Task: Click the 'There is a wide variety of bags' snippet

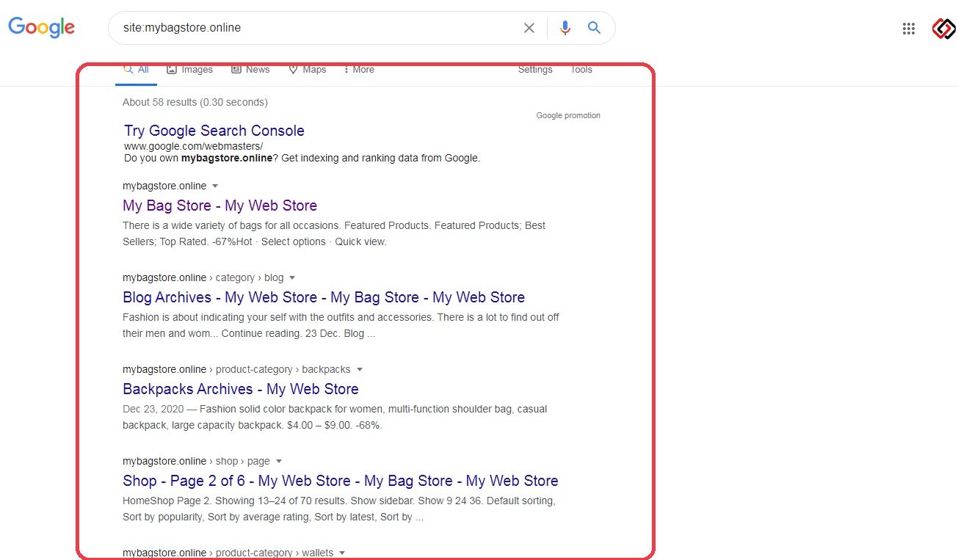Action: 334,233
